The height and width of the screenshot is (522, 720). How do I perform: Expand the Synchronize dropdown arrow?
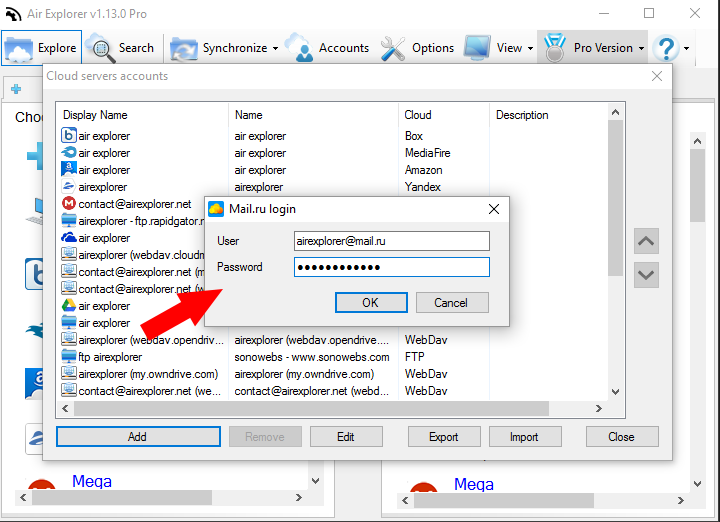pos(275,48)
